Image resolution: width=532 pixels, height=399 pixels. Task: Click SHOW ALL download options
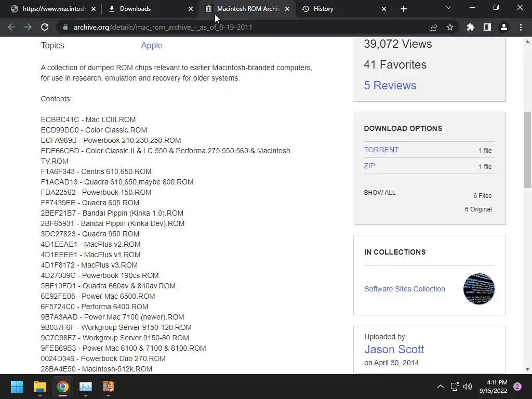(380, 193)
